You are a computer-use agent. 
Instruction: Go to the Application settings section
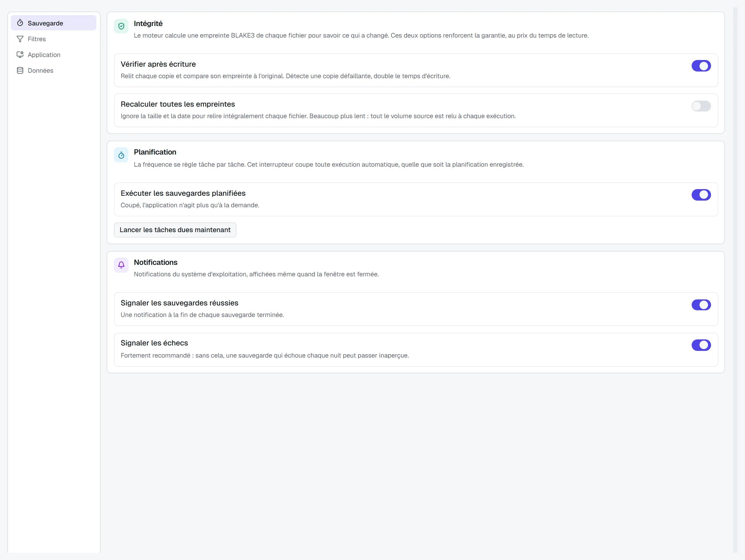pyautogui.click(x=54, y=55)
